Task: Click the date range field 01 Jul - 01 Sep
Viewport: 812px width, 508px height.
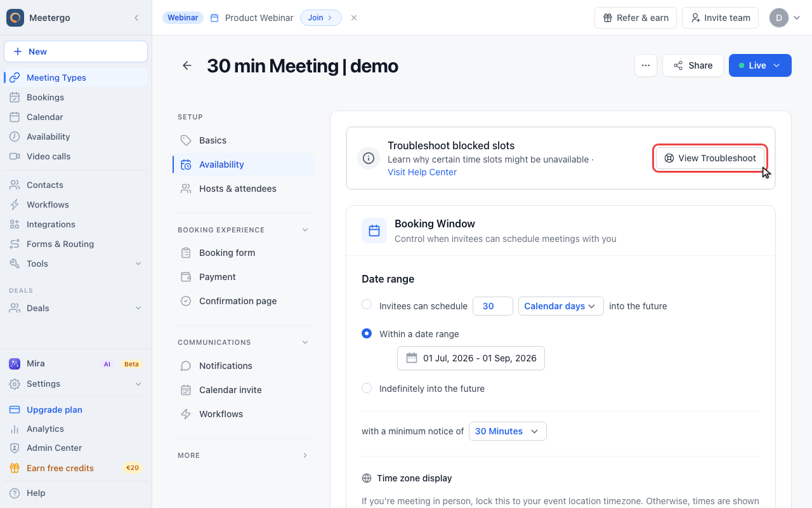Action: coord(471,358)
